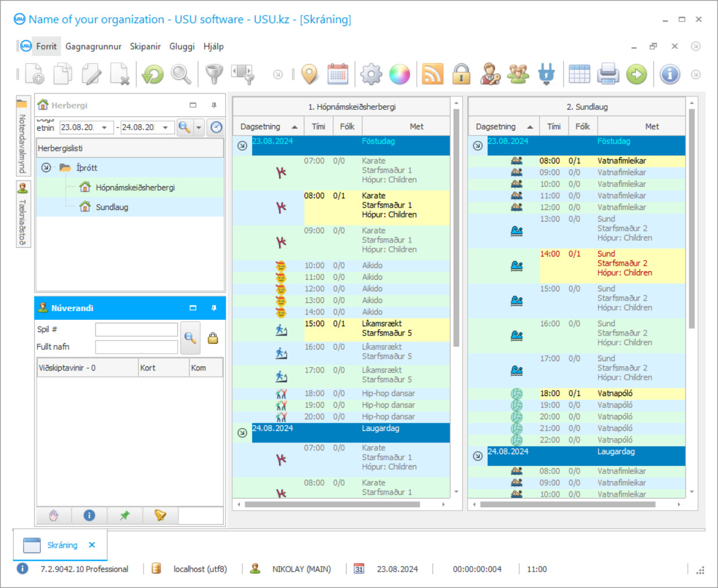
Task: Click the green forward arrow icon
Action: [x=637, y=74]
